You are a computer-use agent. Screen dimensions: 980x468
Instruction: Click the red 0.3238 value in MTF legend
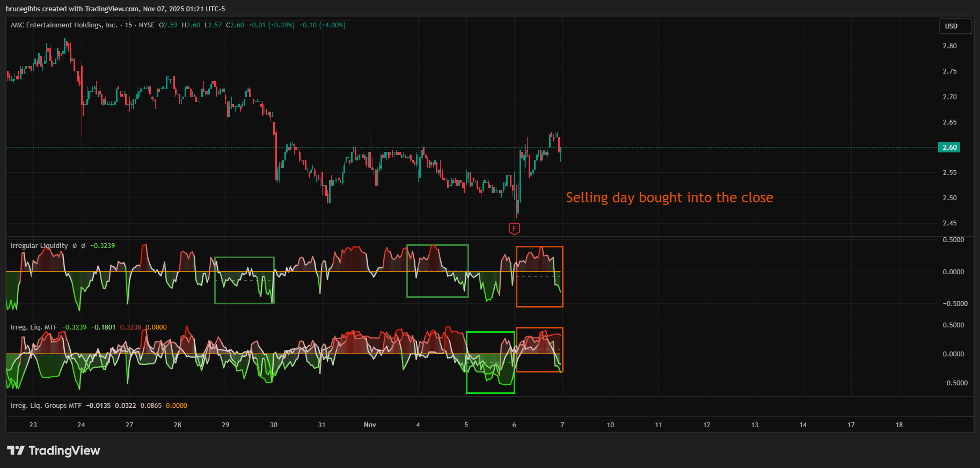130,327
